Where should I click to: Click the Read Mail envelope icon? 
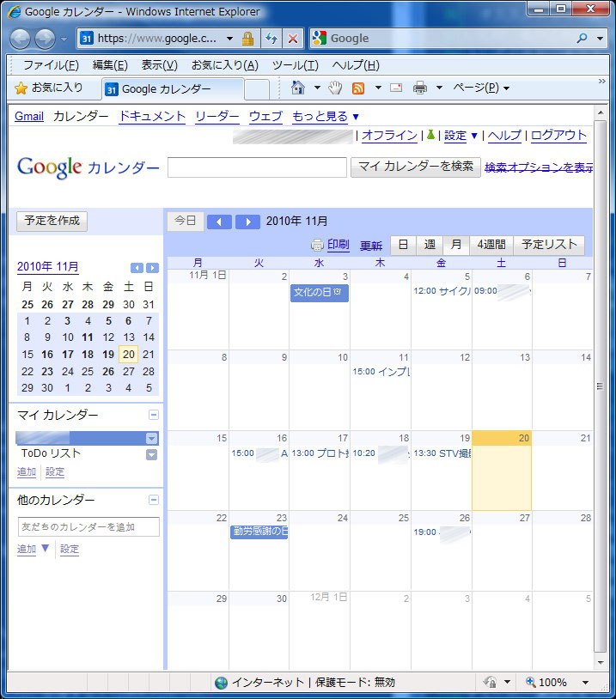[396, 88]
